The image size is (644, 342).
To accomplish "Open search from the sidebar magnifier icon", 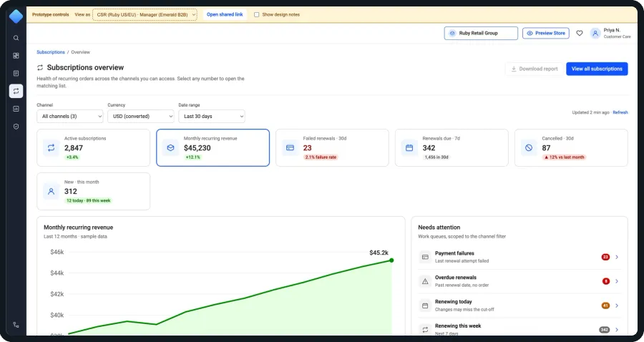I will pyautogui.click(x=16, y=38).
